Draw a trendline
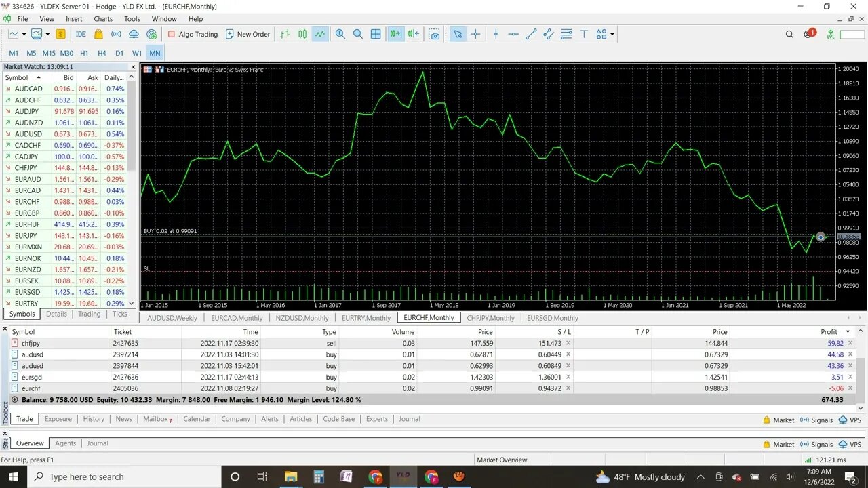This screenshot has height=488, width=868. (x=531, y=34)
